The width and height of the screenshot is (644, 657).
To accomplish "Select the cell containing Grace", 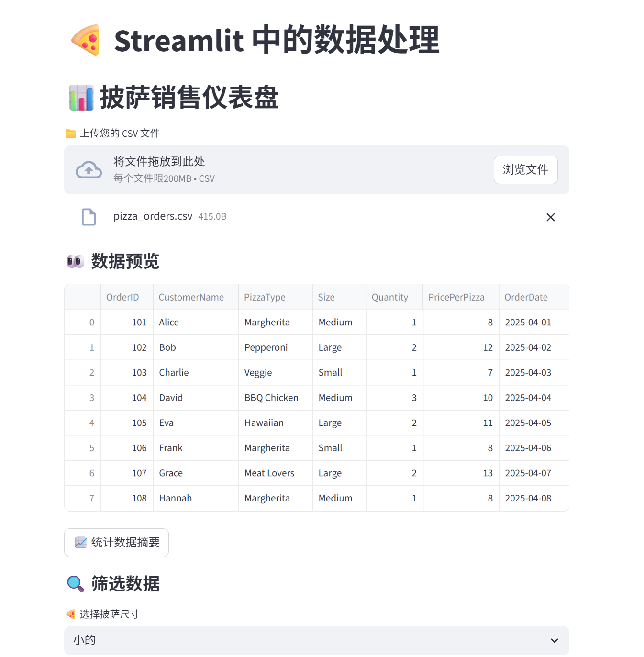I will pyautogui.click(x=196, y=473).
